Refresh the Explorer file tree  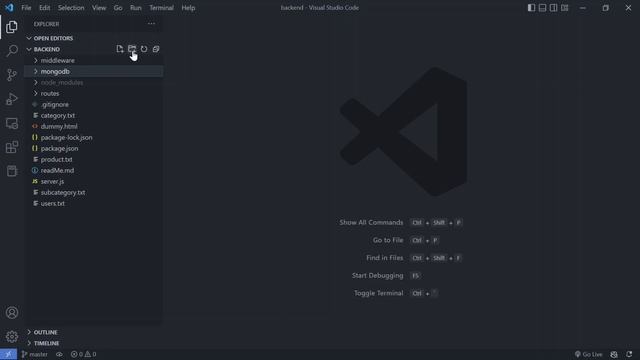144,49
